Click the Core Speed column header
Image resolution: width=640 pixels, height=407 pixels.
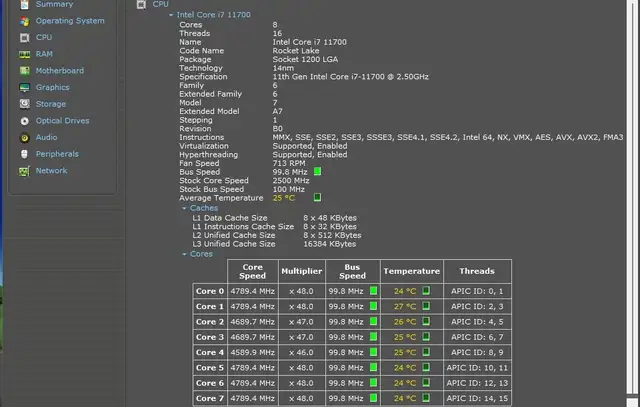point(253,271)
